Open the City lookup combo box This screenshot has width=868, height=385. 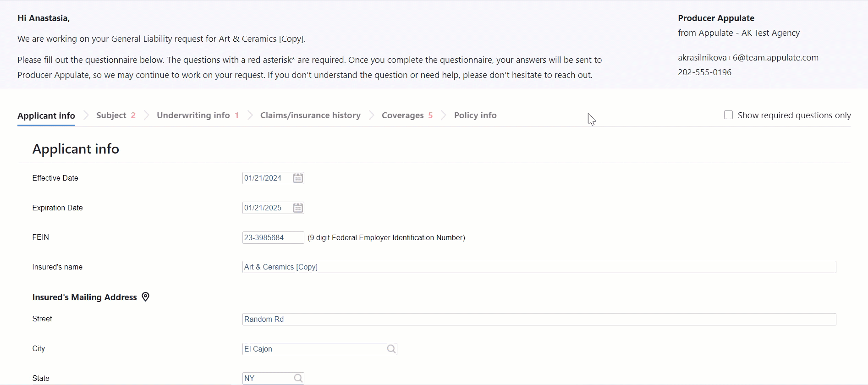[314, 349]
